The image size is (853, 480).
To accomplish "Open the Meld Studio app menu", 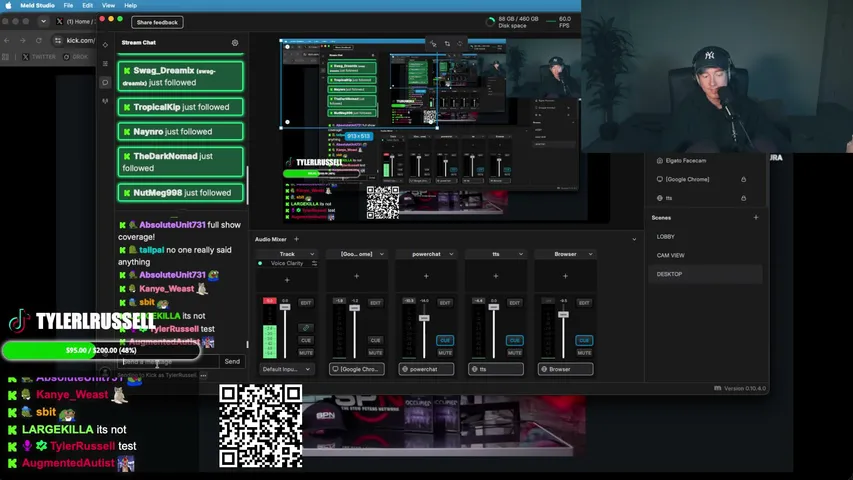I will pos(37,5).
